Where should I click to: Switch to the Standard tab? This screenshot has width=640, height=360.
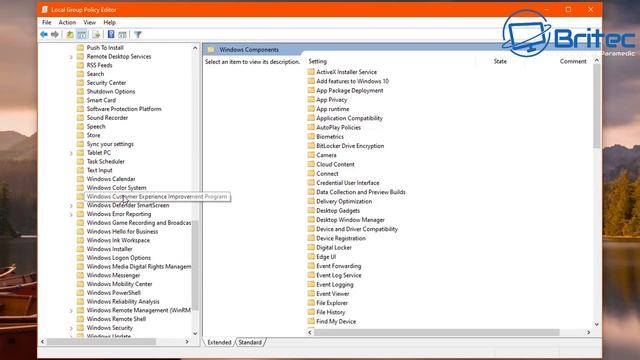pyautogui.click(x=250, y=342)
